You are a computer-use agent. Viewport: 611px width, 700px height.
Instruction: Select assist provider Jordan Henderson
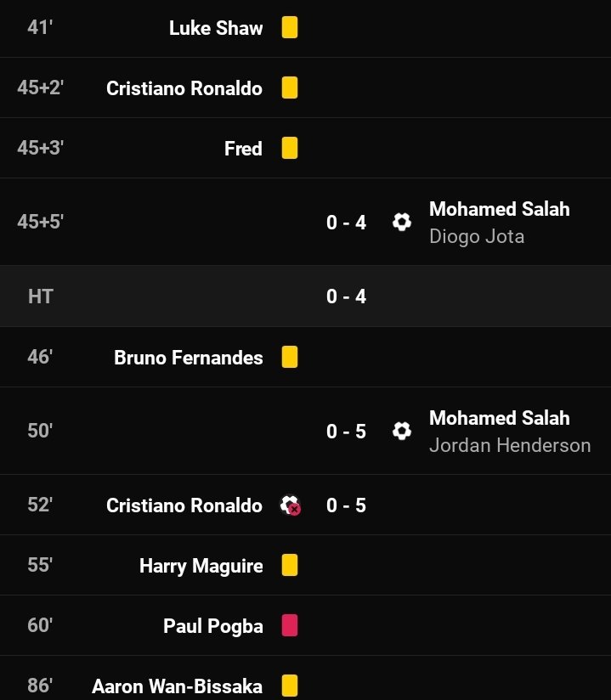(510, 445)
